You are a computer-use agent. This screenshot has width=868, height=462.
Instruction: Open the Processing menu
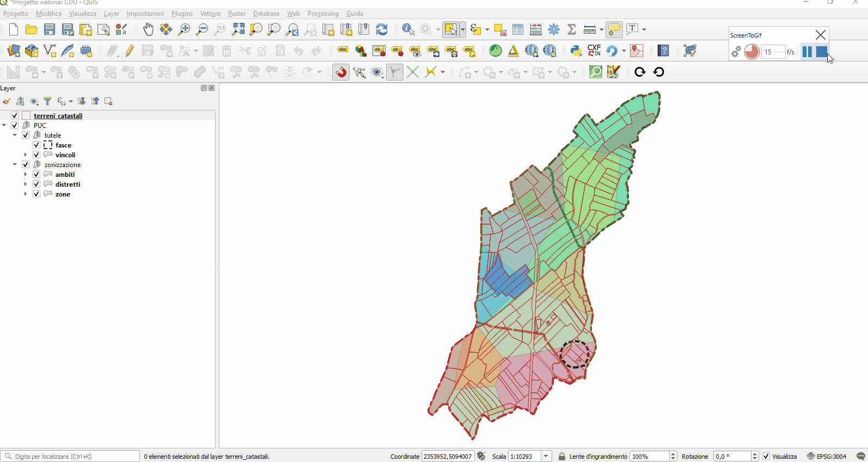click(323, 13)
